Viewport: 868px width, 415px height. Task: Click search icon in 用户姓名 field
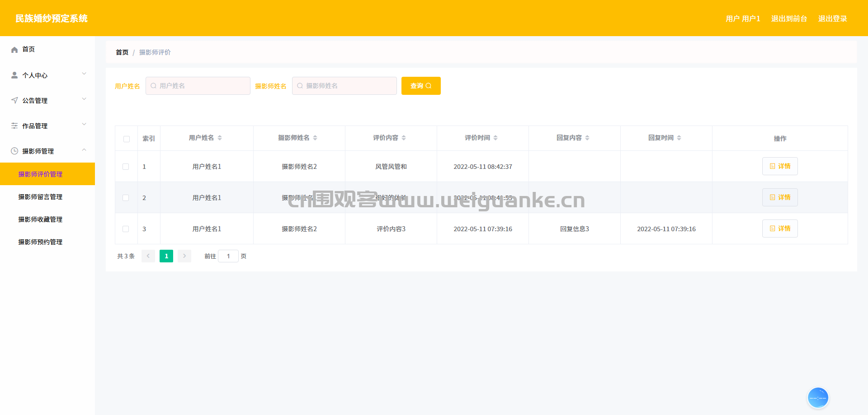pyautogui.click(x=153, y=86)
